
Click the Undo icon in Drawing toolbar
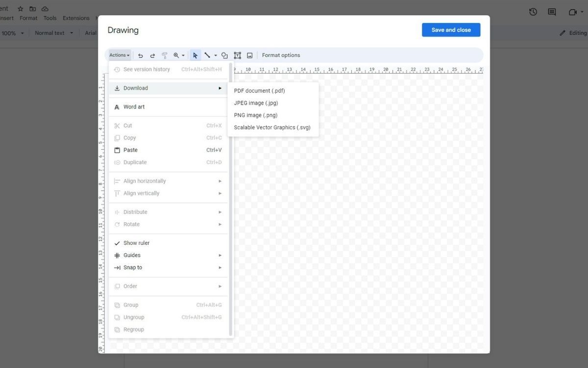141,55
